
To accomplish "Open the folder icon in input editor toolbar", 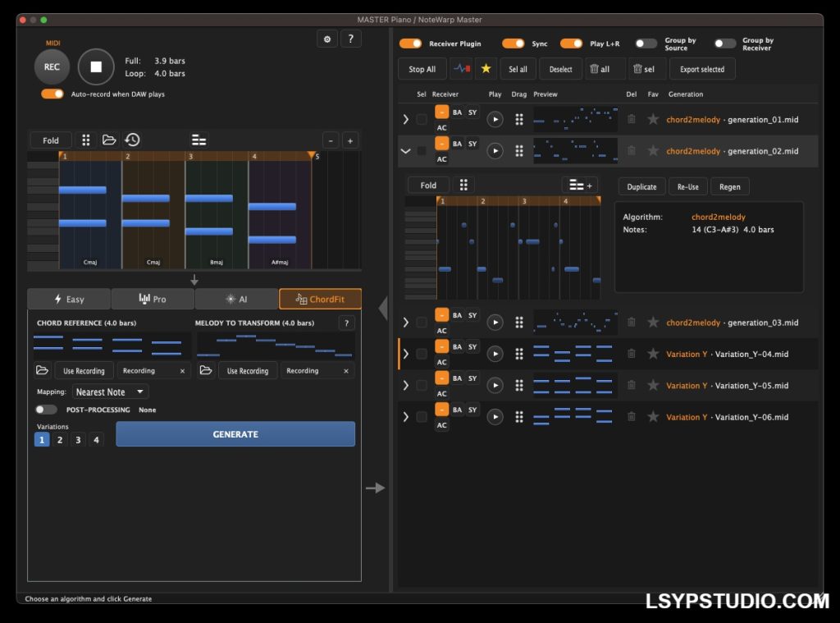I will click(109, 140).
